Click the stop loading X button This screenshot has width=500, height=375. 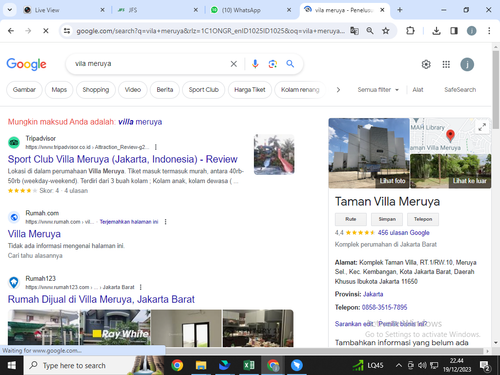[x=46, y=31]
